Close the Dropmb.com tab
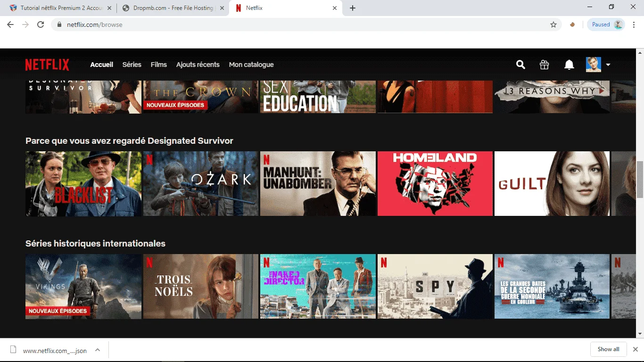Screen dimensions: 644x362 [x=222, y=8]
